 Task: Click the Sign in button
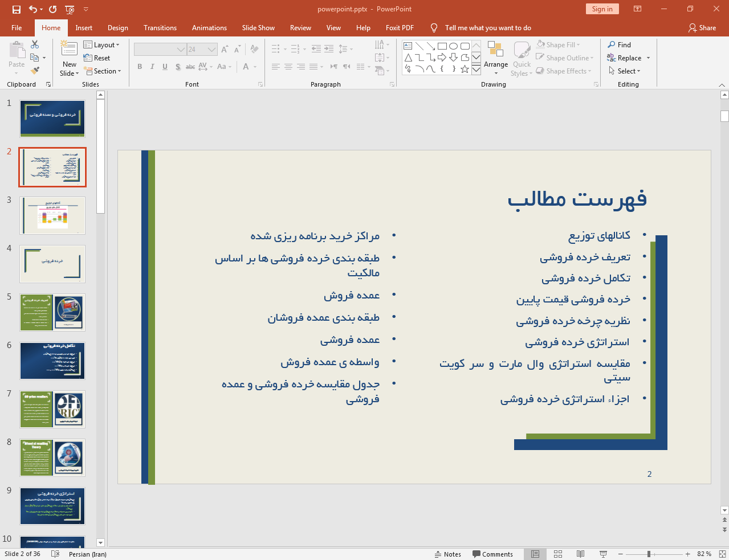pos(602,9)
